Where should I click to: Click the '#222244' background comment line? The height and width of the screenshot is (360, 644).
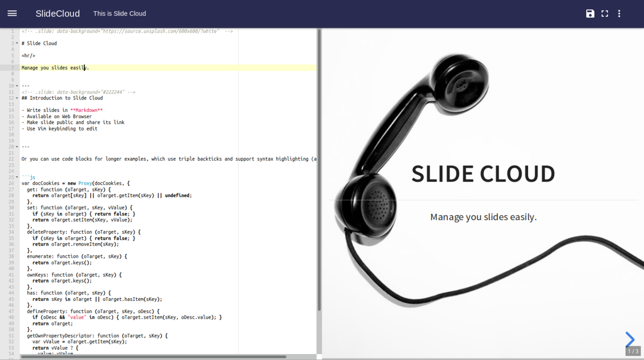tap(78, 92)
